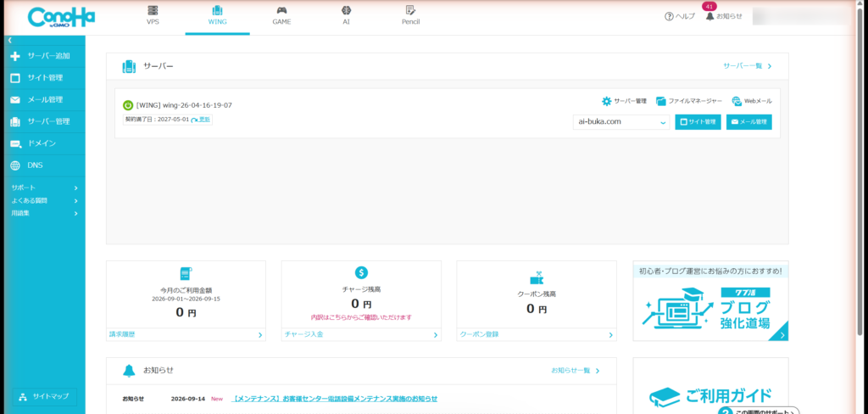This screenshot has height=414, width=868.
Task: Open the ご利用ガイド banner
Action: [711, 386]
